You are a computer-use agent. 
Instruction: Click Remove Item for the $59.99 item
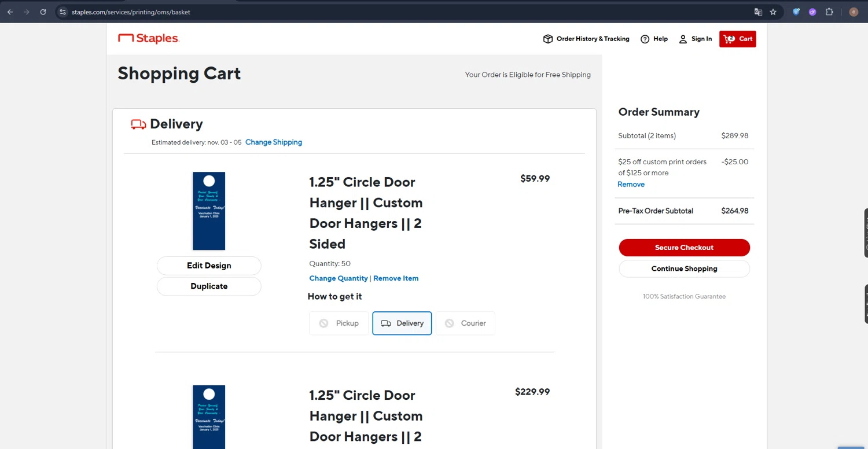click(396, 278)
